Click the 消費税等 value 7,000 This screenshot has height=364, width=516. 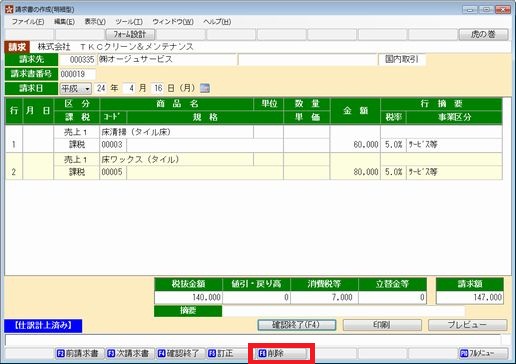[x=324, y=297]
